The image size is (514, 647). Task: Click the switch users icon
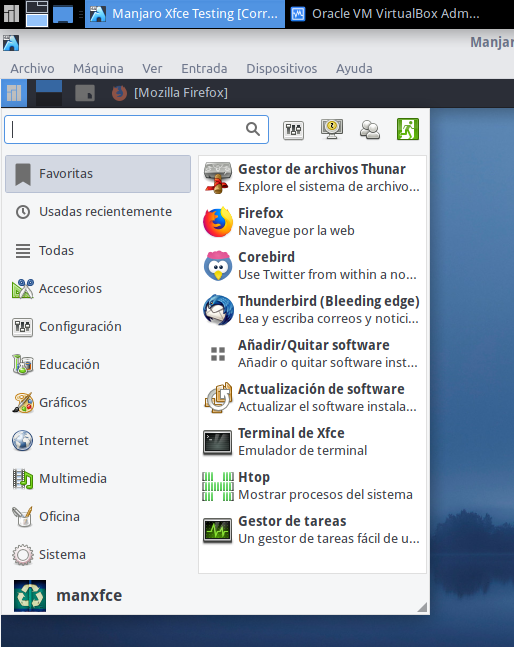click(x=370, y=130)
